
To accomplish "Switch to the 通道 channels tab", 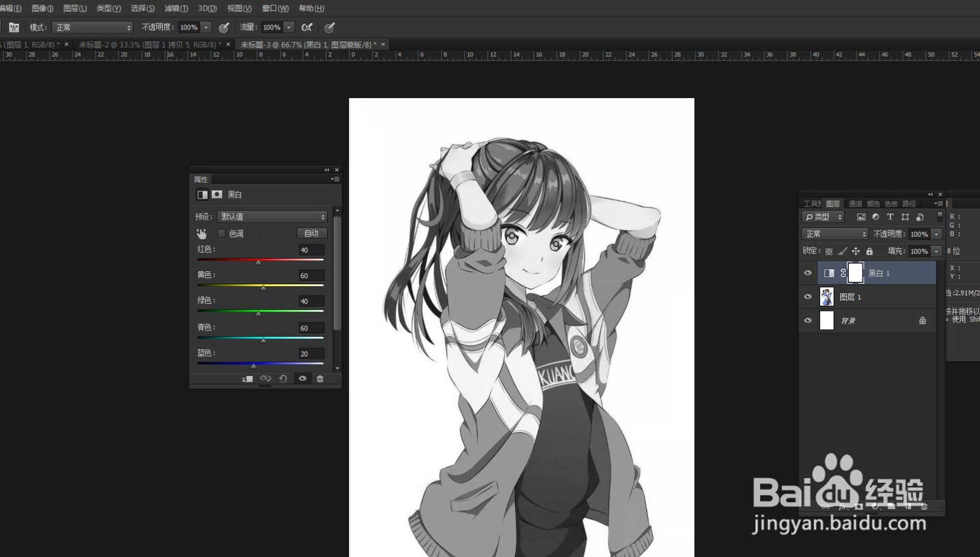I will click(855, 203).
